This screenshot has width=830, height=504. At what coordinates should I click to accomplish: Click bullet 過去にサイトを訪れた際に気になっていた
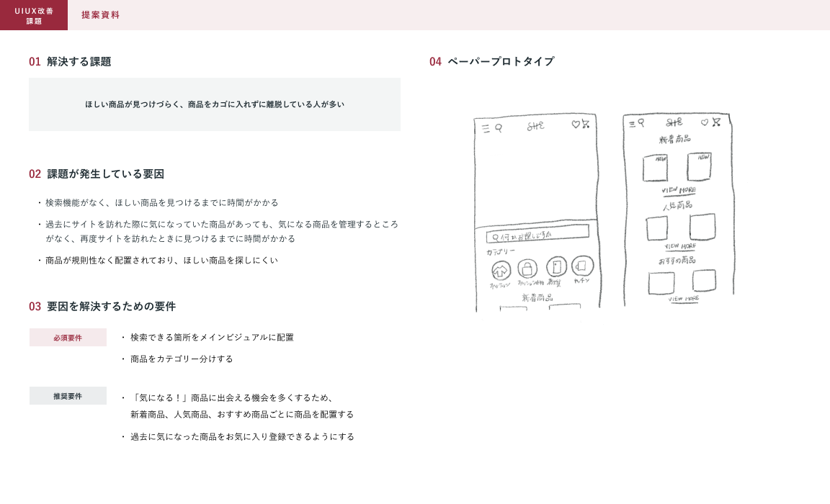pyautogui.click(x=221, y=231)
